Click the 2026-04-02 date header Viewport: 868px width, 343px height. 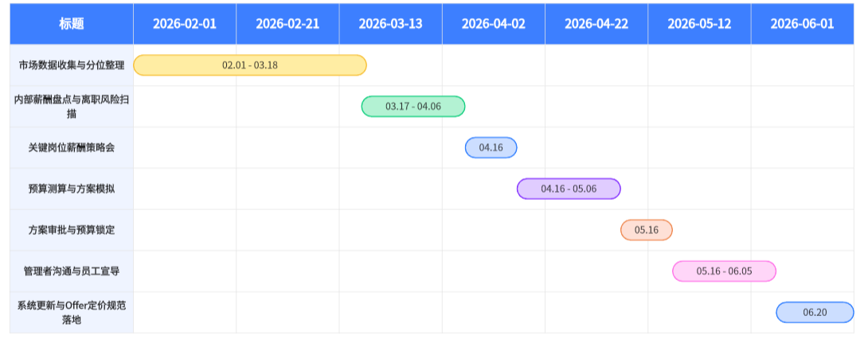point(494,24)
